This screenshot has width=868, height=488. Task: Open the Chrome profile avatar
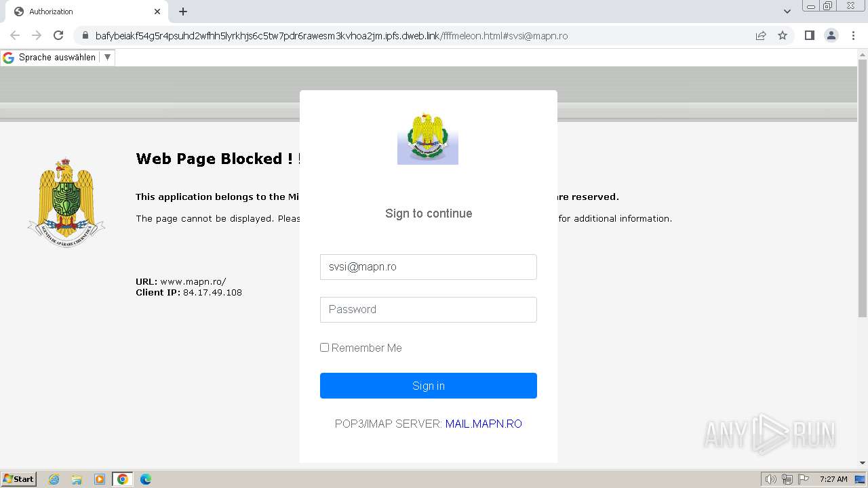pyautogui.click(x=831, y=35)
